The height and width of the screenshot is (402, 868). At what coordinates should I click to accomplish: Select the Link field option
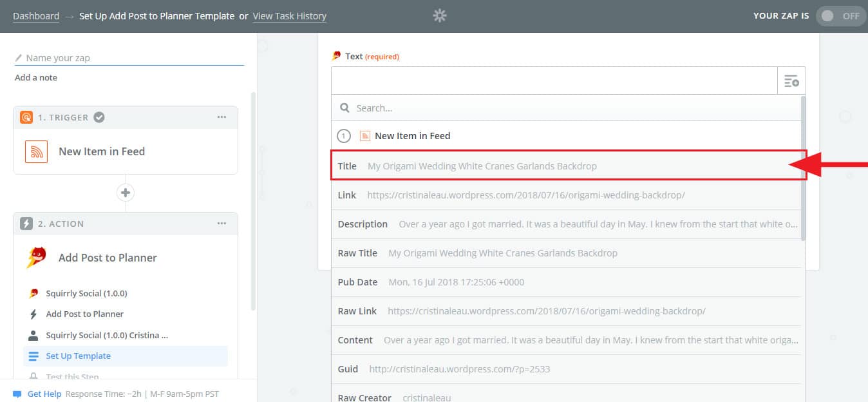pyautogui.click(x=567, y=195)
